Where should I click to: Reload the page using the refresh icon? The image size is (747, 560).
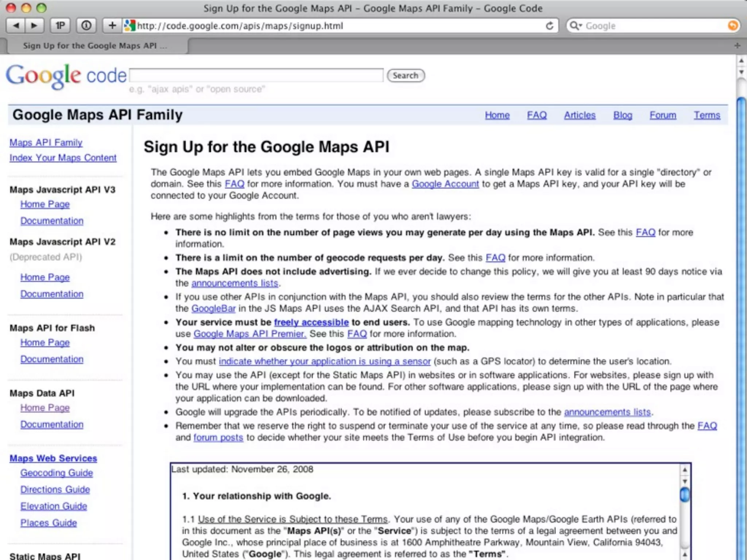coord(549,26)
